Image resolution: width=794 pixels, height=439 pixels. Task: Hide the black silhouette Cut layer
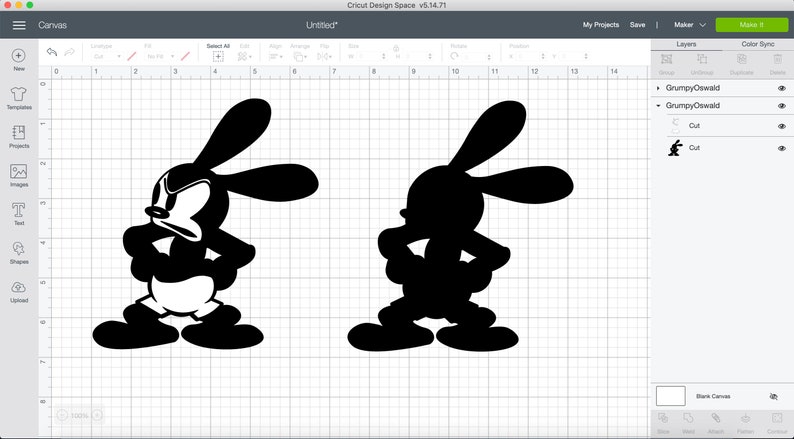[x=782, y=148]
